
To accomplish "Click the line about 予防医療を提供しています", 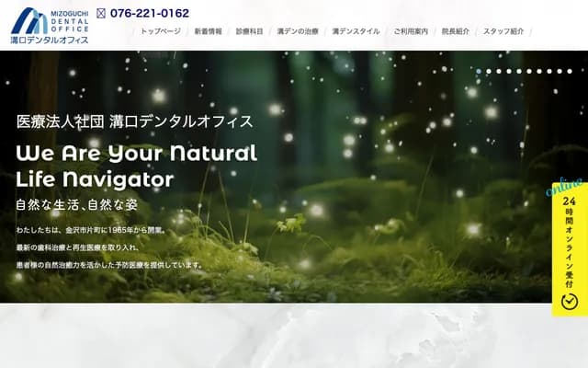I will click(110, 265).
